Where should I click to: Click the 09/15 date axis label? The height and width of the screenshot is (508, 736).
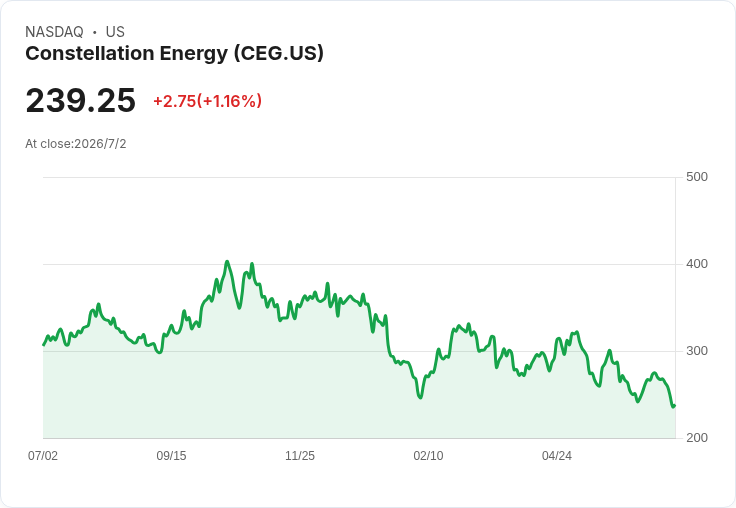point(171,455)
